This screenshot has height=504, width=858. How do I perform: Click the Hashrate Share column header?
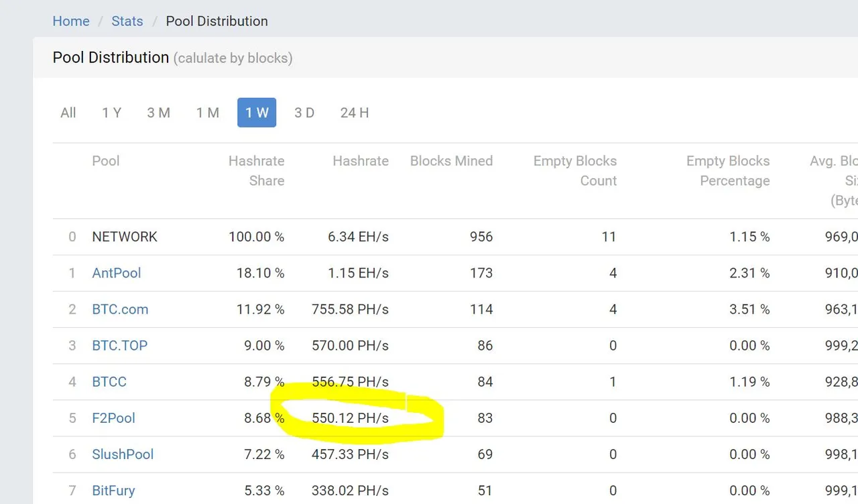click(x=257, y=171)
